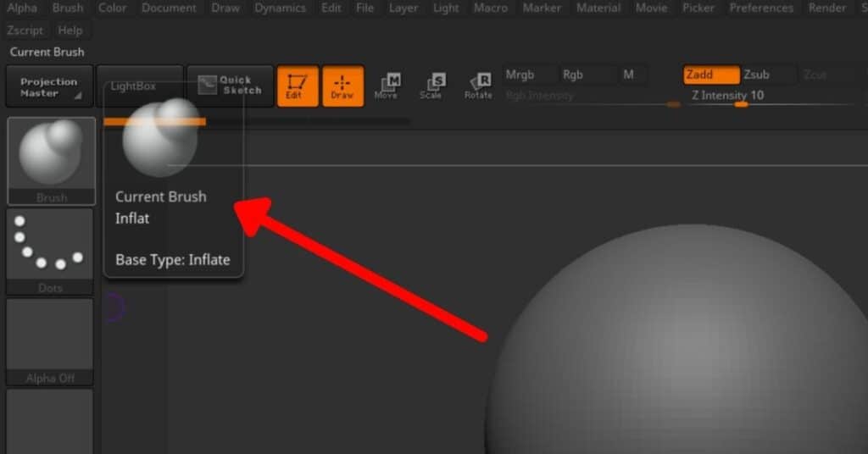
Task: Activate the Scale transform tool
Action: pyautogui.click(x=431, y=86)
